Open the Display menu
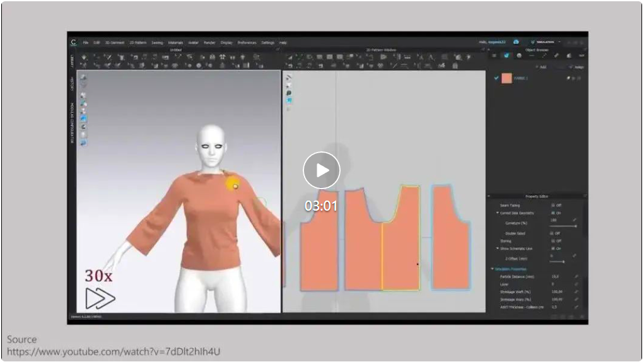 click(x=226, y=43)
